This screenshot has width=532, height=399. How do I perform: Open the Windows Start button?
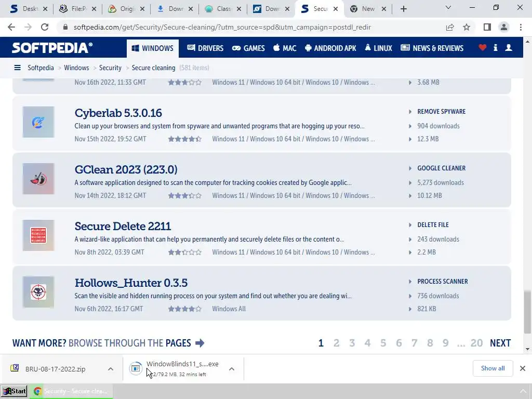pos(14,391)
